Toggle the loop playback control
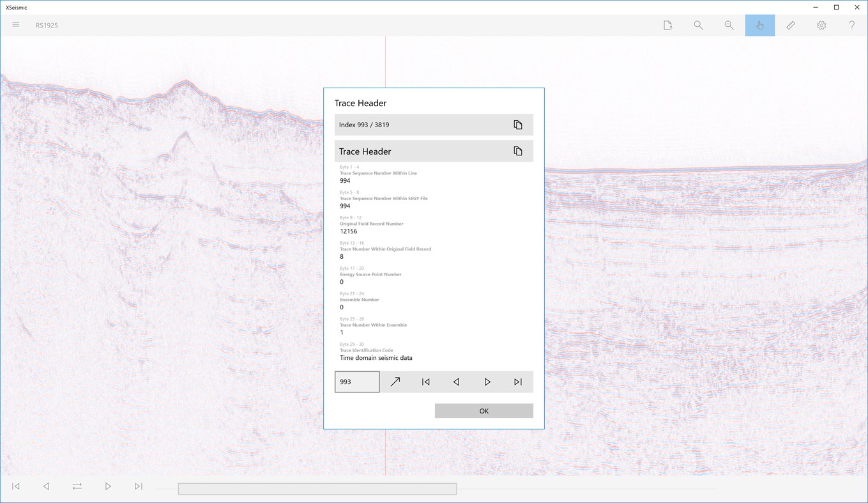 point(77,486)
